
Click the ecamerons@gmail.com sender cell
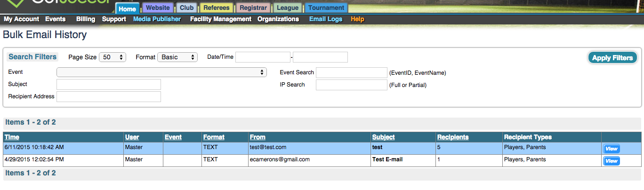coord(309,160)
